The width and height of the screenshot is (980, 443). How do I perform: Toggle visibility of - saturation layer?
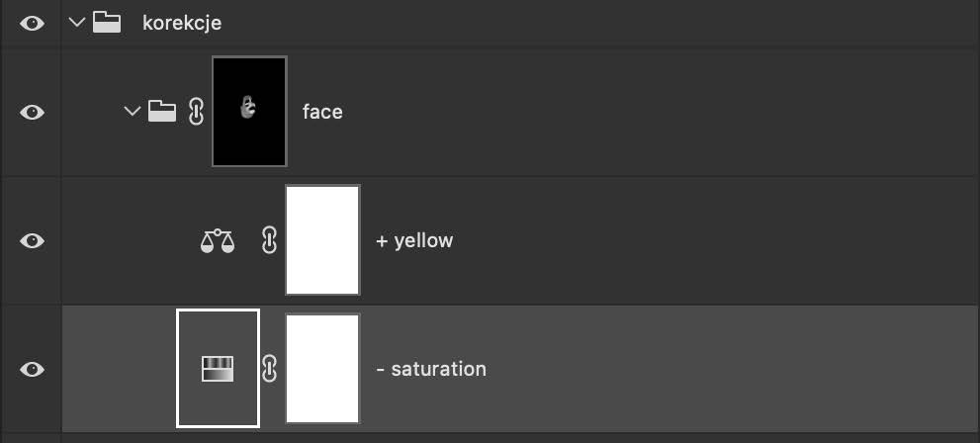(32, 369)
